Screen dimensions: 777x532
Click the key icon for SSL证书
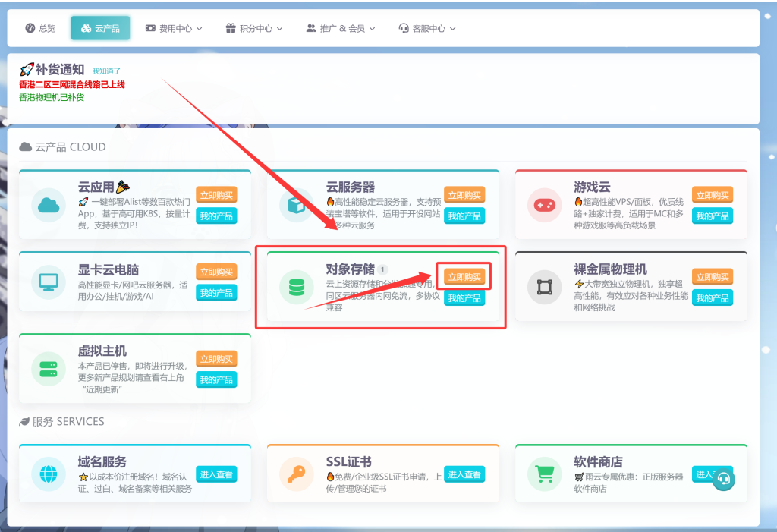coord(297,474)
